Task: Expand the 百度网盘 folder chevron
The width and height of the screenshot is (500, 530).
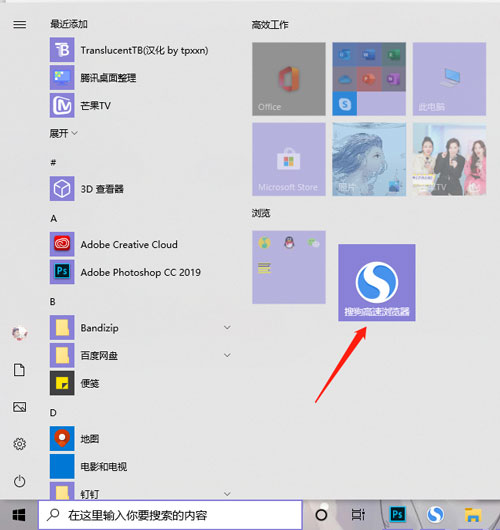Action: [x=227, y=355]
